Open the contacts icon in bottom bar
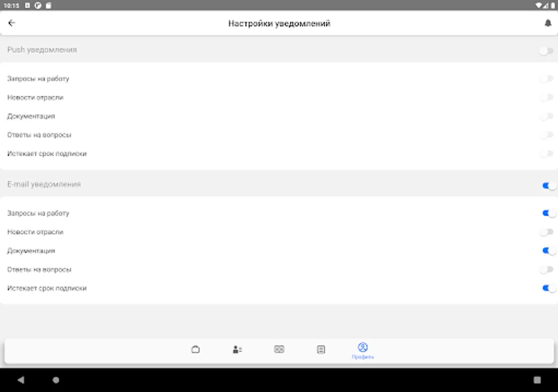Viewport: 558px width, 392px height. [x=237, y=349]
